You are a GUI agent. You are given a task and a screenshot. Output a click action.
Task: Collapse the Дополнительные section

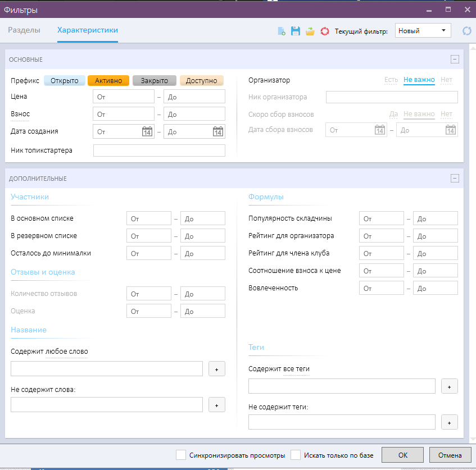[x=455, y=179]
